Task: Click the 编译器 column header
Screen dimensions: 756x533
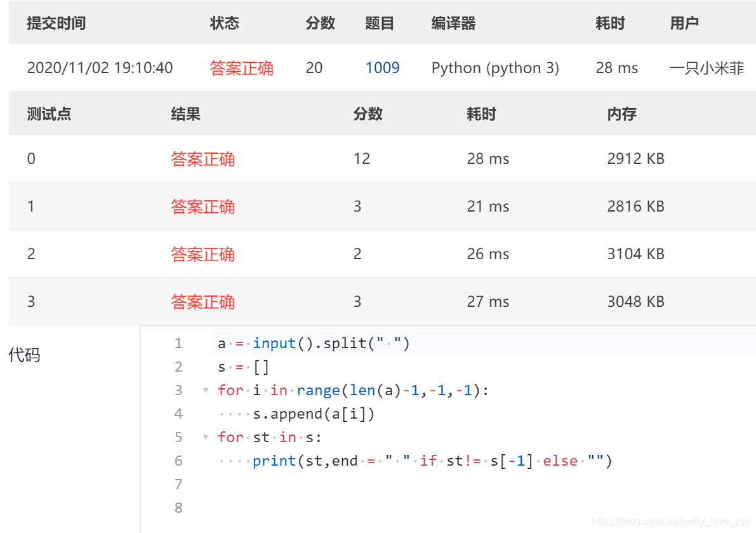Action: (x=453, y=23)
